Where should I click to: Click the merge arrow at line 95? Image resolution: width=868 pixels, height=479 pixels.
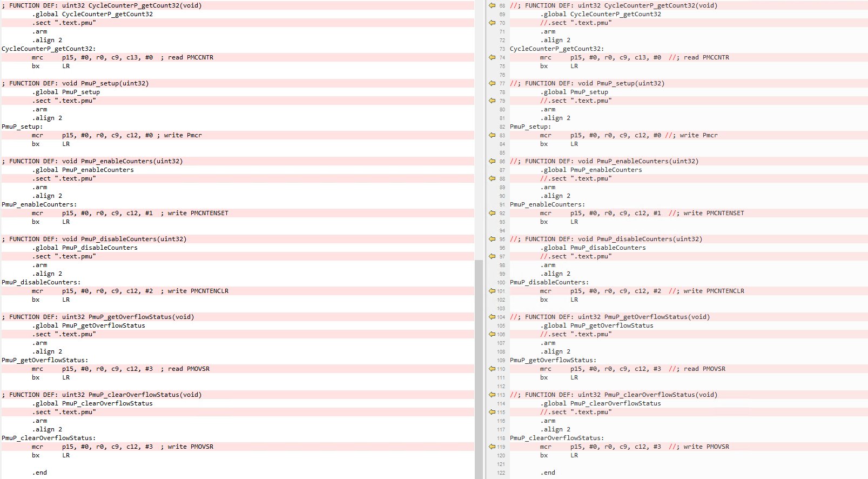[x=492, y=239]
